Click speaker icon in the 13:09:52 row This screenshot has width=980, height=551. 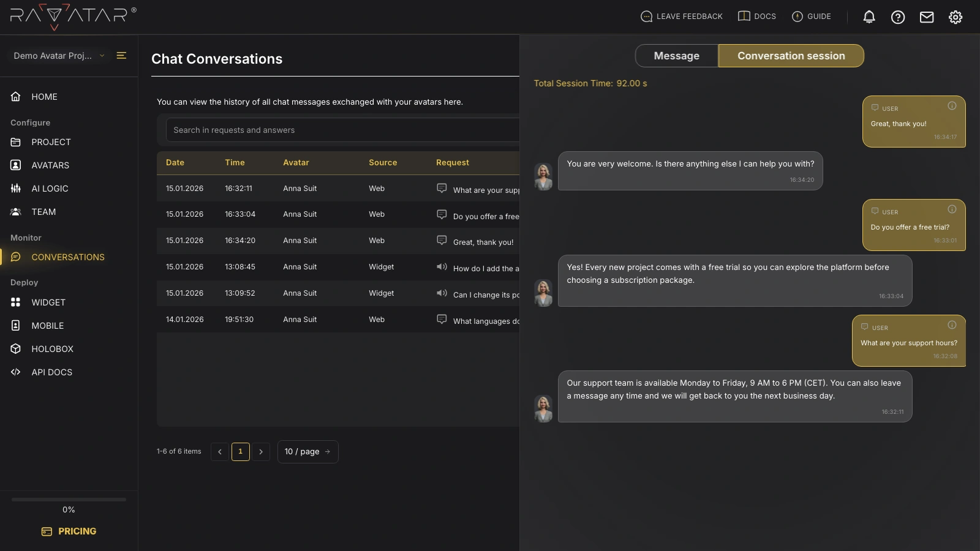point(442,293)
